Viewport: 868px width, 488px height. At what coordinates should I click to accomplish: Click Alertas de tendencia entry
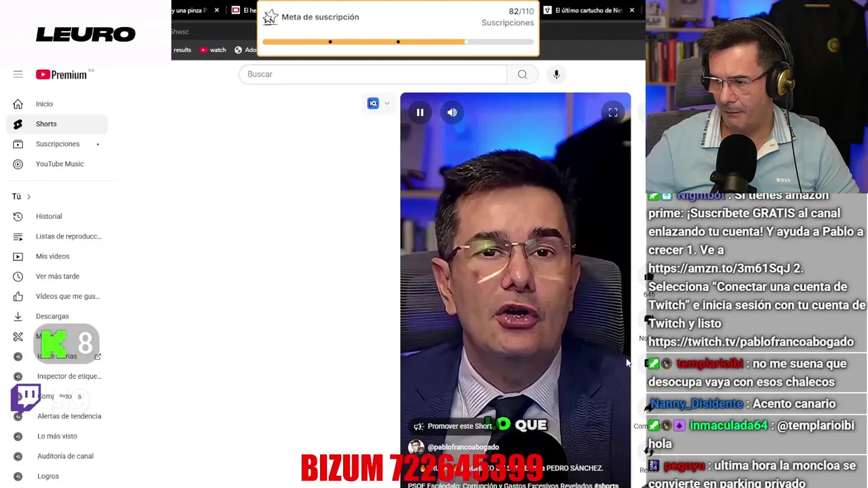click(69, 416)
